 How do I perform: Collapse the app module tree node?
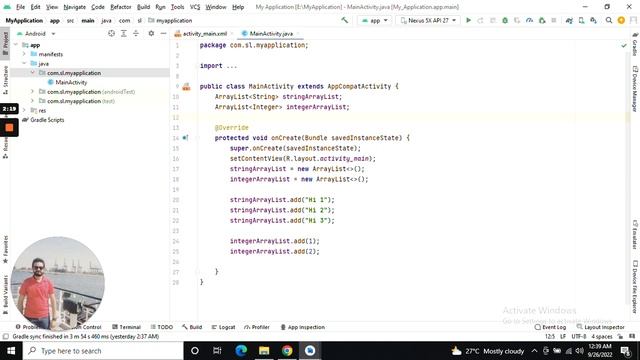click(x=16, y=45)
